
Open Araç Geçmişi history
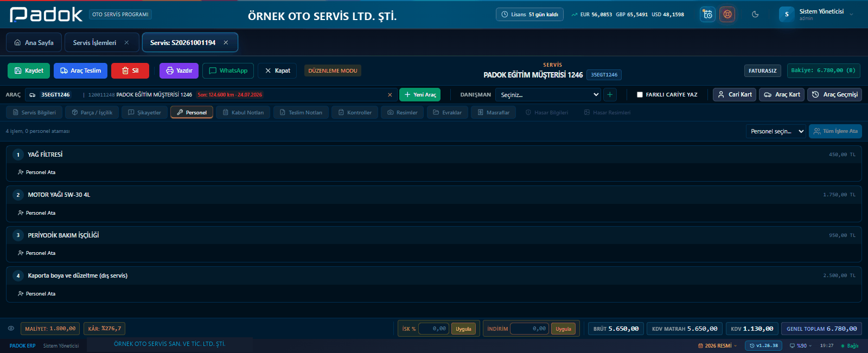(835, 94)
